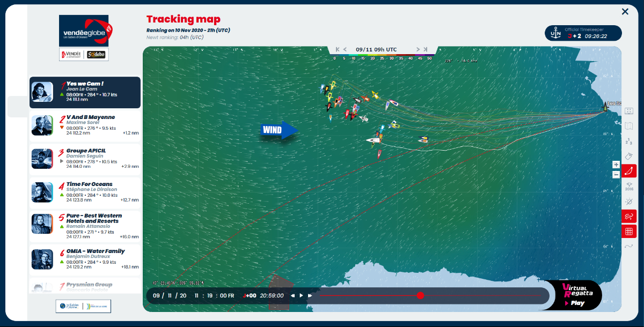Viewport: 644px width, 327px height.
Task: Click the blue WIND direction arrow label
Action: tap(280, 130)
